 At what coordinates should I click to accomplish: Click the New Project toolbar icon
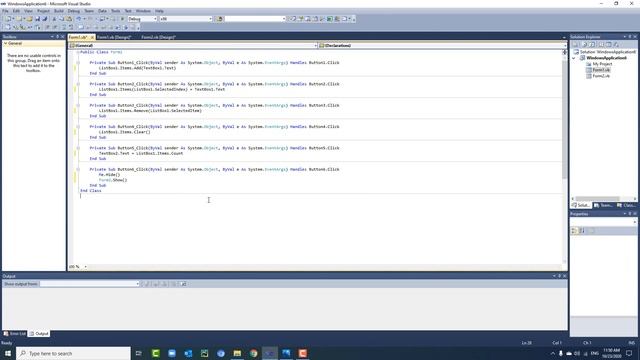(8, 19)
